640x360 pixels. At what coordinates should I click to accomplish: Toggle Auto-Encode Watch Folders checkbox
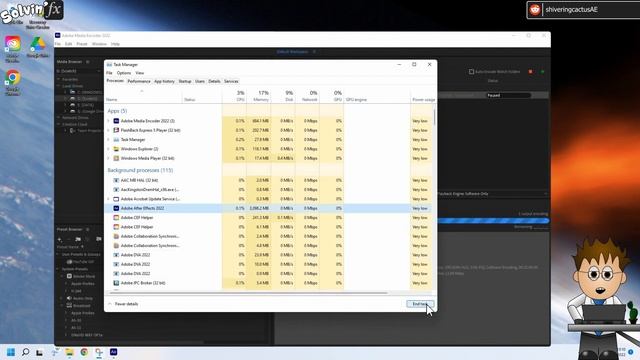[x=471, y=72]
